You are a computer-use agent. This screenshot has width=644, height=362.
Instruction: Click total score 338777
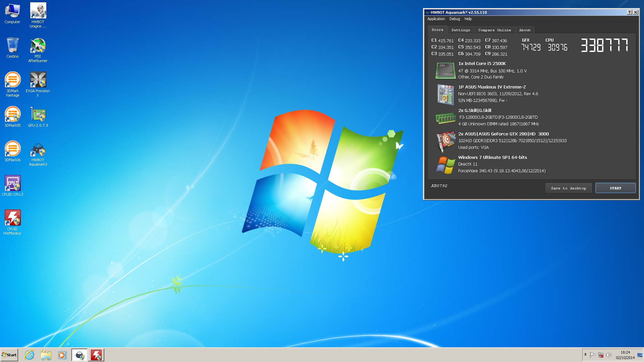(x=604, y=45)
